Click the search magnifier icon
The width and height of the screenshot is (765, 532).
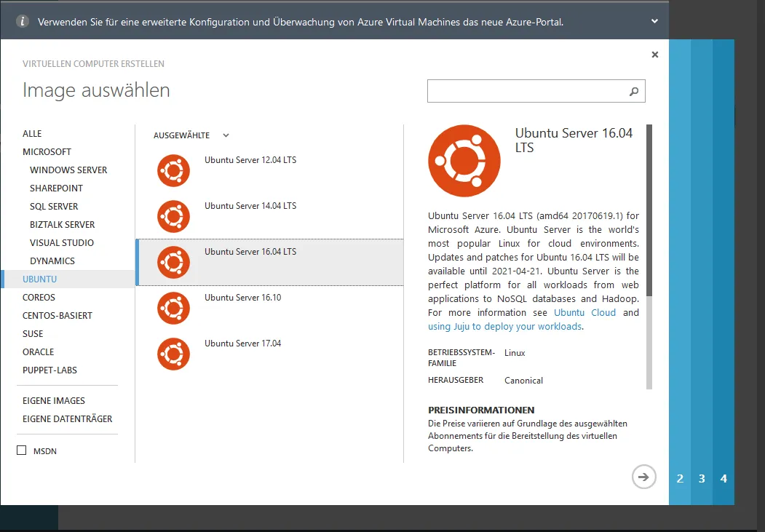(x=634, y=91)
